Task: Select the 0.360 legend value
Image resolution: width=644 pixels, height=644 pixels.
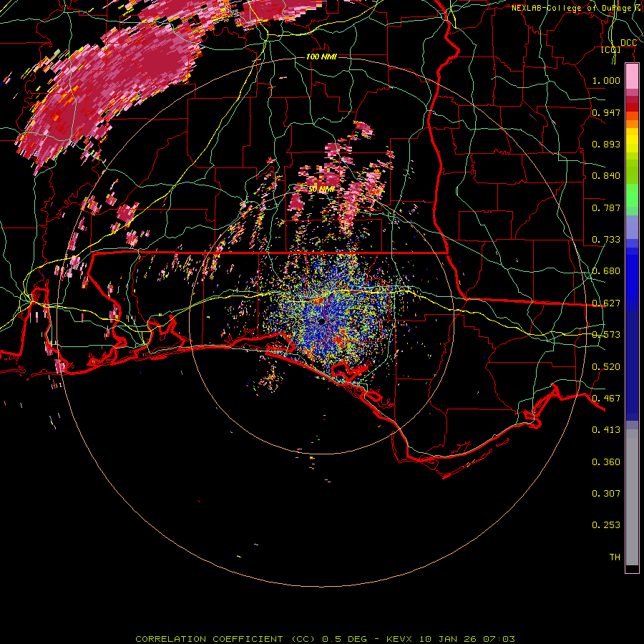Action: 606,462
